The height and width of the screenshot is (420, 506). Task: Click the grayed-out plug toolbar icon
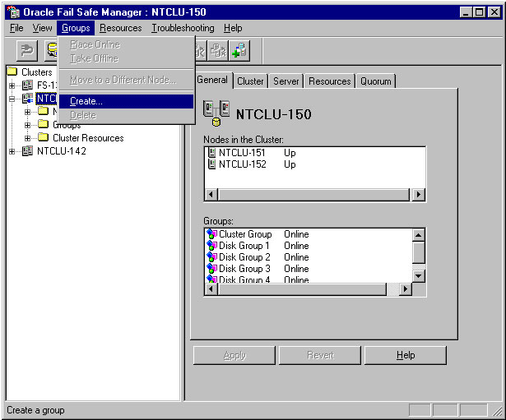27,51
